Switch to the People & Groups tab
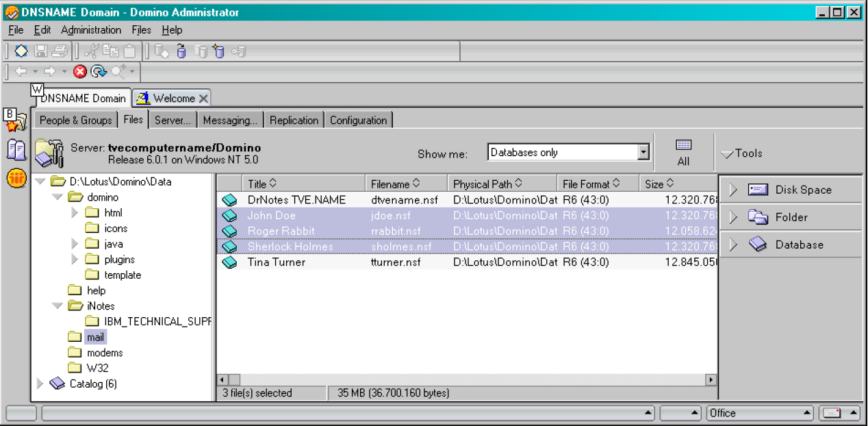 click(75, 121)
